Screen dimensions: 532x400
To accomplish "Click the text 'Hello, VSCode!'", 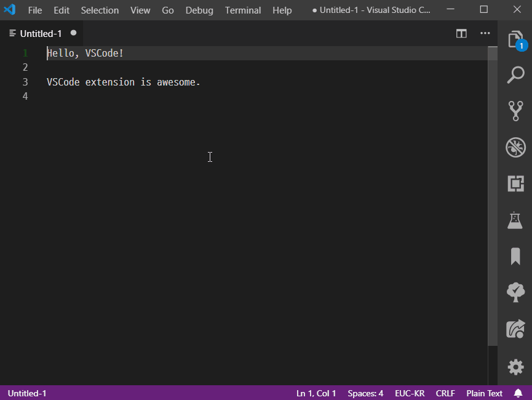I will tap(85, 54).
